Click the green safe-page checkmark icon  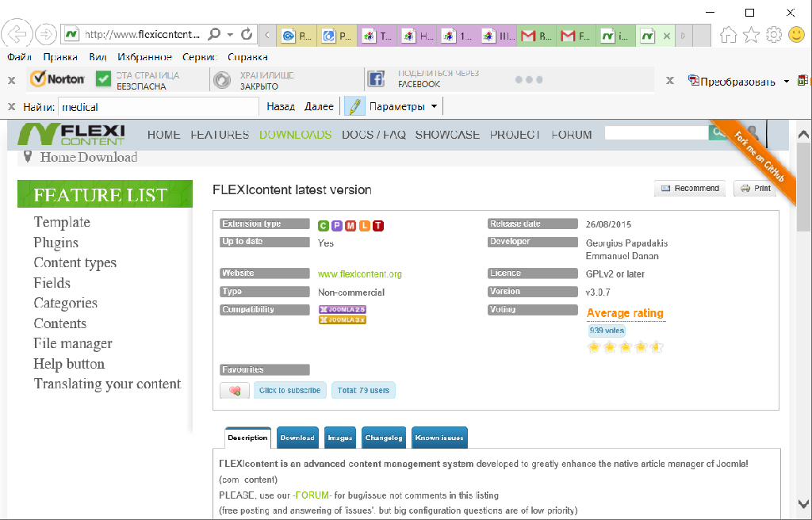point(104,79)
